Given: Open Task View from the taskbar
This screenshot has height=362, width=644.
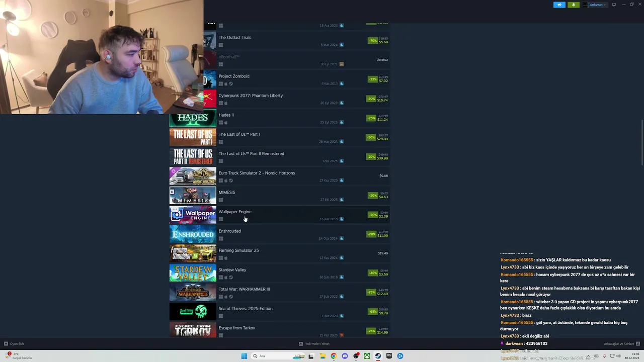Looking at the screenshot, I should 311,356.
